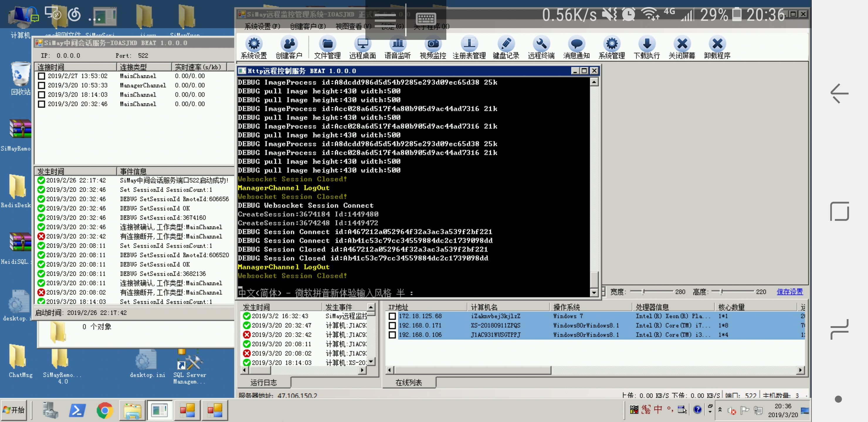Open 消息通知 message tool
868x422 pixels.
[576, 48]
